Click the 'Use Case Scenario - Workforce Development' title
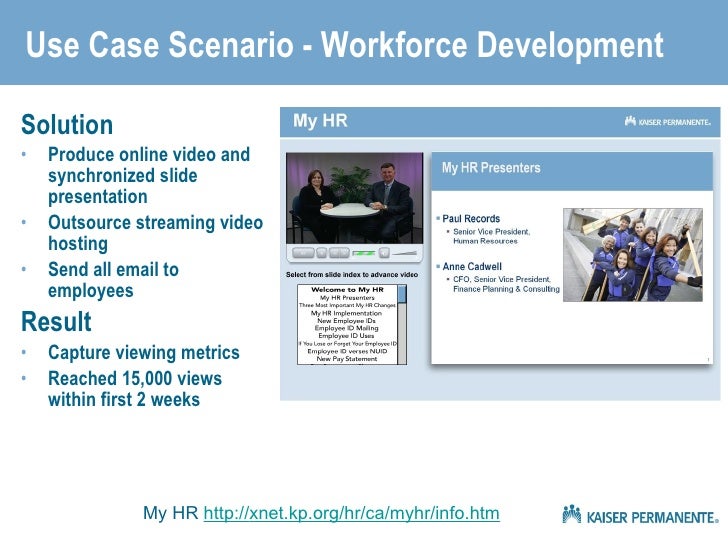Image resolution: width=728 pixels, height=546 pixels. [344, 45]
